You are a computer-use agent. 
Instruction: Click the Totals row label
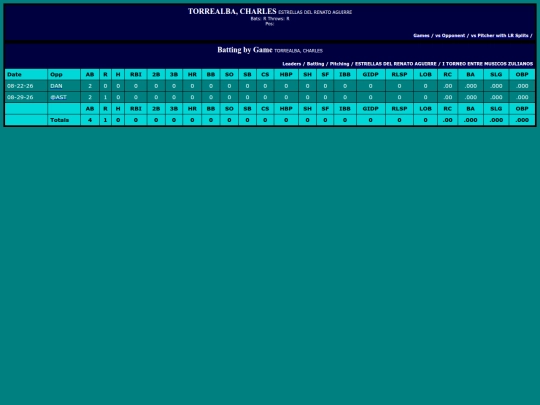click(x=60, y=120)
